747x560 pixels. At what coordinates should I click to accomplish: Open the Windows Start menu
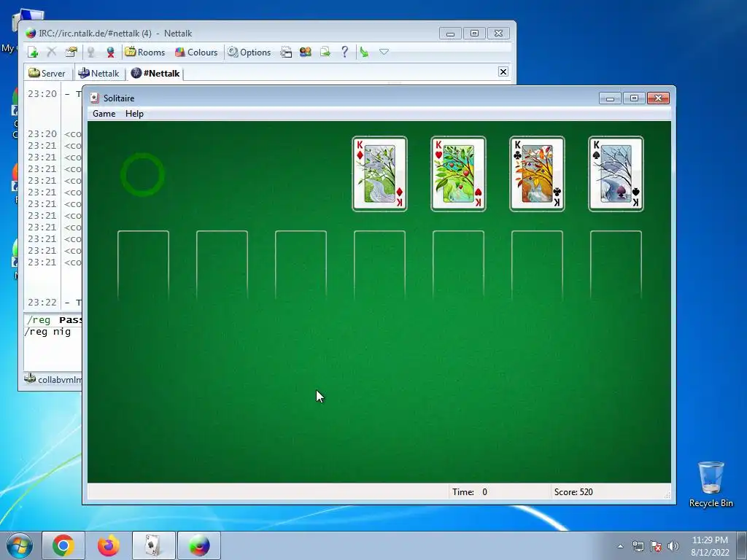(20, 545)
